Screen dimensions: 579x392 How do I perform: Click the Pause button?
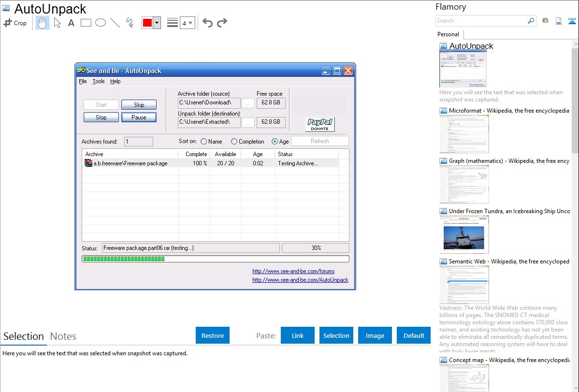pos(139,117)
